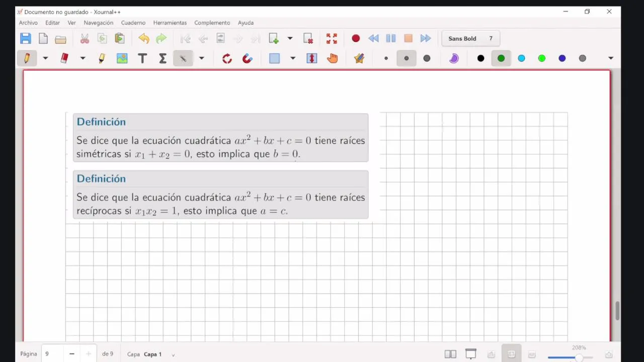Select the Eraser tool
The height and width of the screenshot is (362, 644).
coord(64,58)
